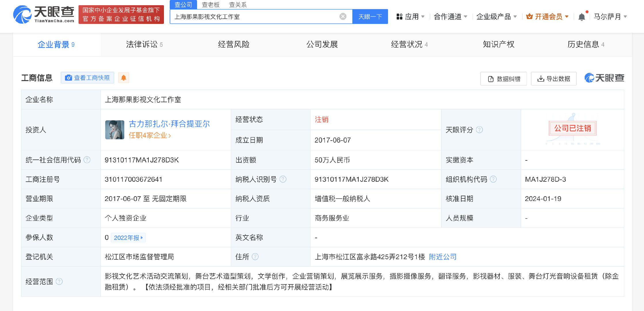Switch to the 历史信息 tab
This screenshot has width=644, height=311.
[x=586, y=44]
